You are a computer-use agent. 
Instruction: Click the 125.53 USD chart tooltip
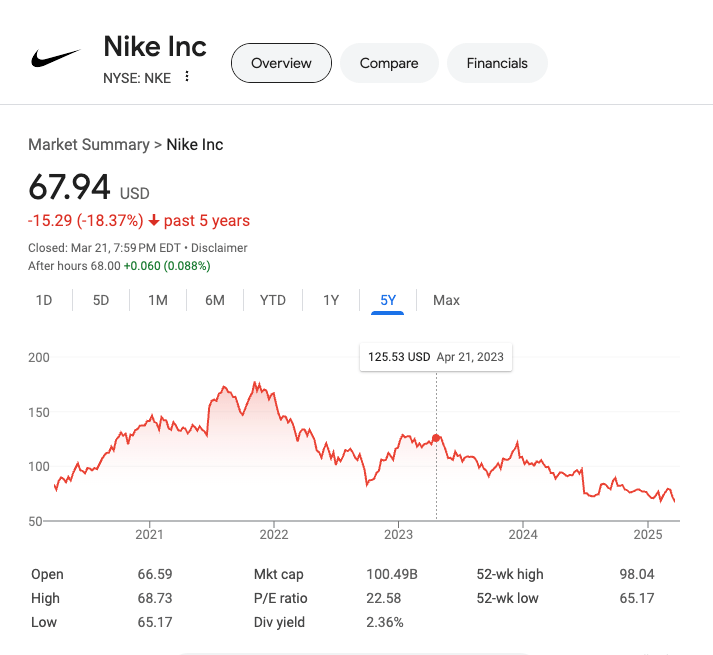[x=436, y=357]
